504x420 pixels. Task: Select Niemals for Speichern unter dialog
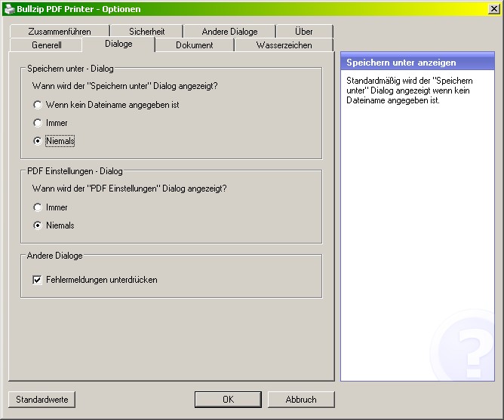tap(54, 141)
